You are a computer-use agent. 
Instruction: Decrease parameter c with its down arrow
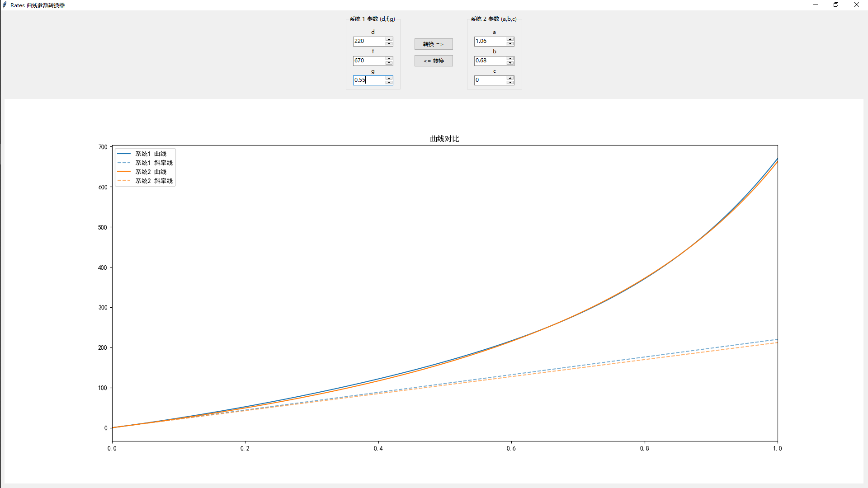point(510,82)
